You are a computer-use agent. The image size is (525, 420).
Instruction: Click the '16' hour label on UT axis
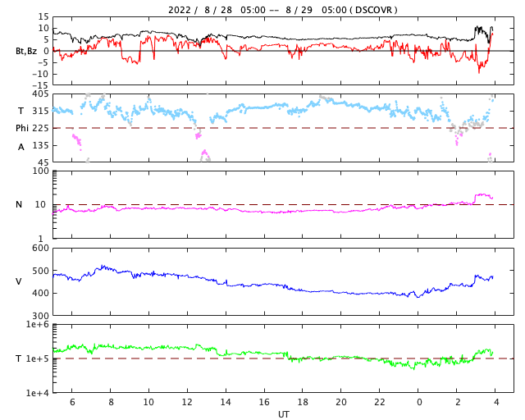click(x=264, y=402)
